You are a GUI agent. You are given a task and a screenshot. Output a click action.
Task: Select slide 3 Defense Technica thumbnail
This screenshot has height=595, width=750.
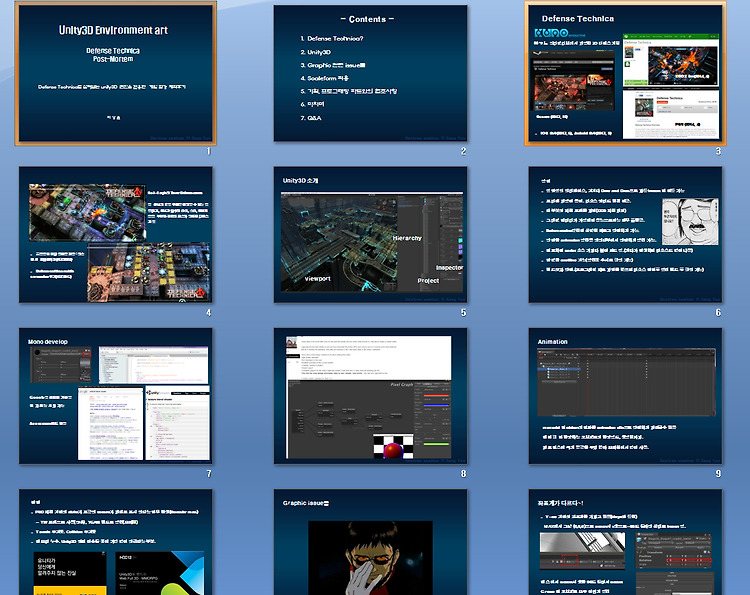tap(625, 73)
